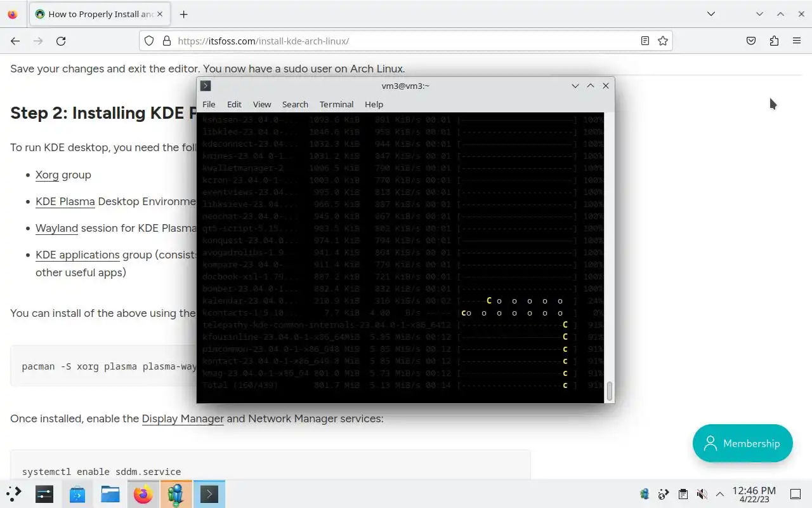
Task: Click the two-figures tray icon left of updates
Action: pos(645,494)
